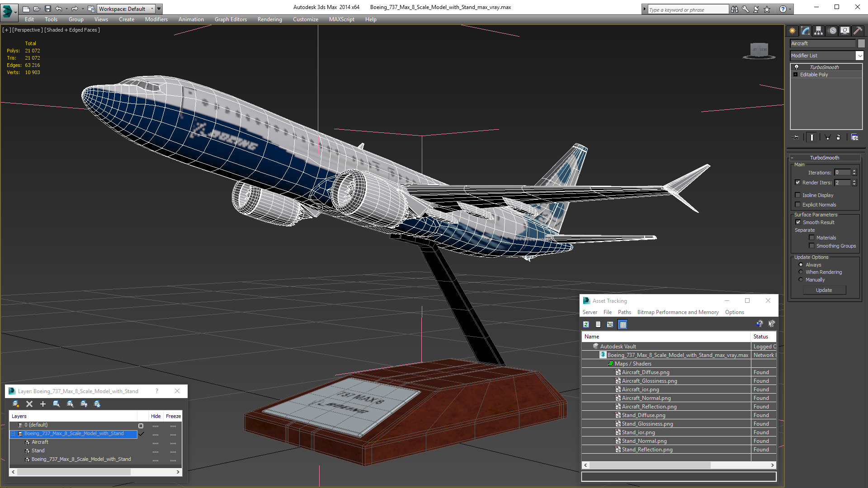Expand the Editable Poly stack entry

coord(796,75)
